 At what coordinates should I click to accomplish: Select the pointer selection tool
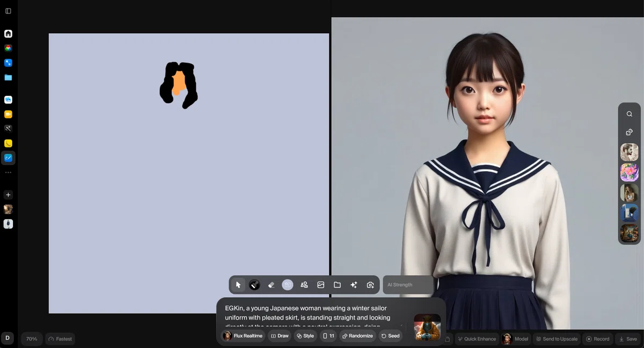[238, 285]
